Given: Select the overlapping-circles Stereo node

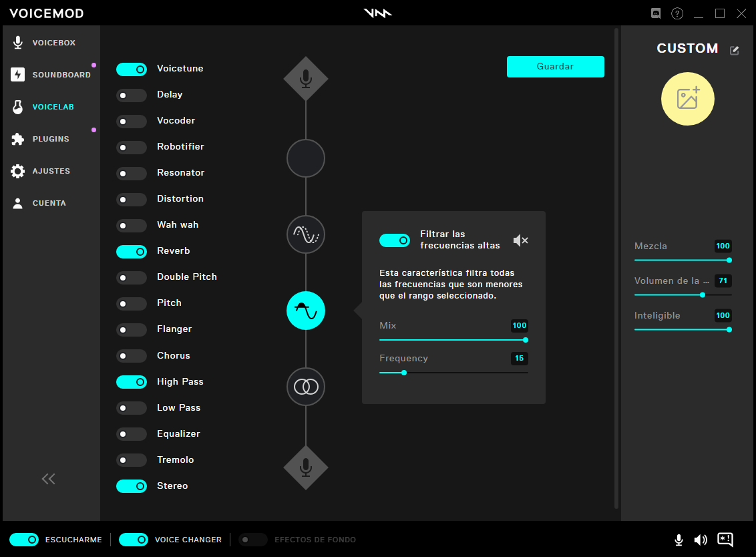Looking at the screenshot, I should 306,387.
